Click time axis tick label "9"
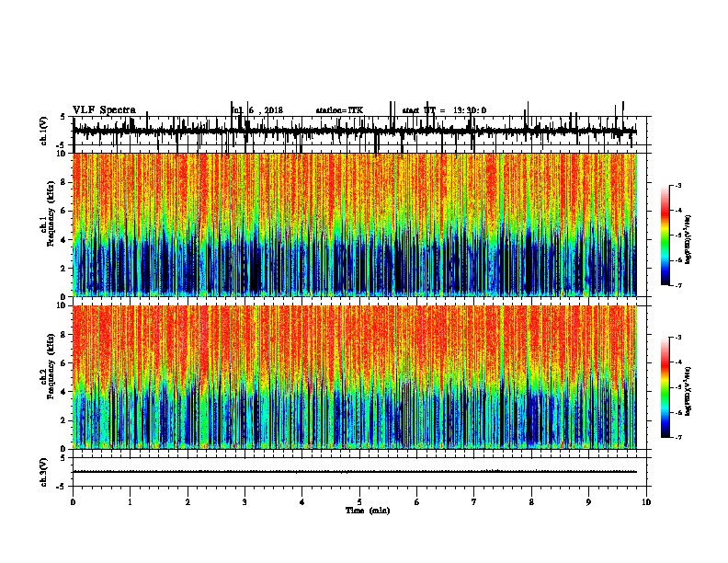 tap(588, 502)
